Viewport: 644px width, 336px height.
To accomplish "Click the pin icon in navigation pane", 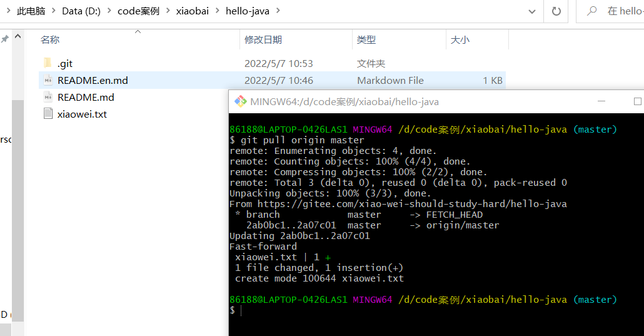I will coord(5,39).
